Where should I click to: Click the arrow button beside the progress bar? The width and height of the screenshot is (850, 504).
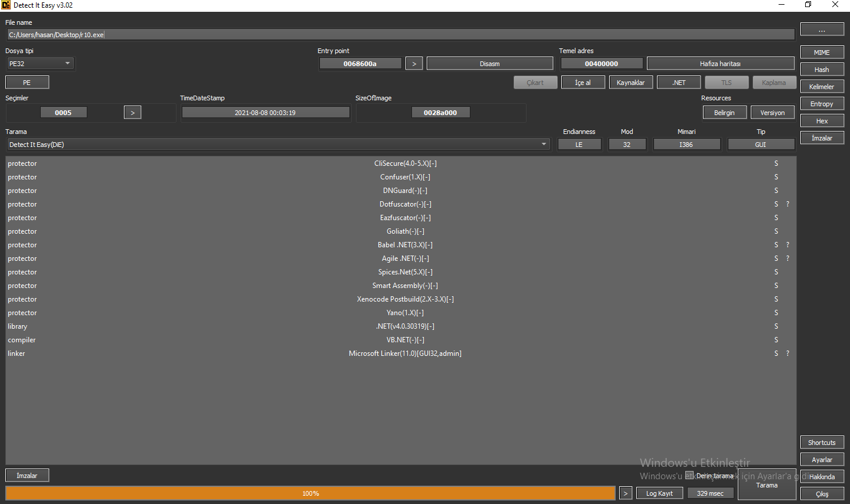626,493
